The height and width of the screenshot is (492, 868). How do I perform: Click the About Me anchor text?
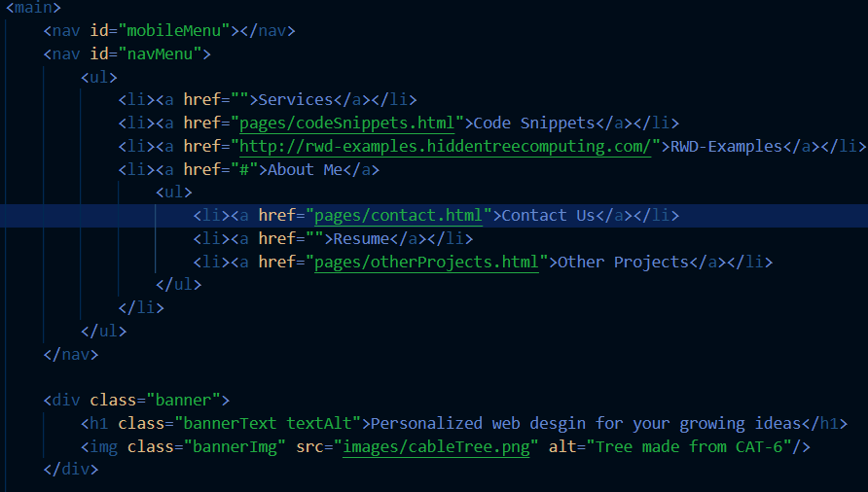pyautogui.click(x=305, y=169)
